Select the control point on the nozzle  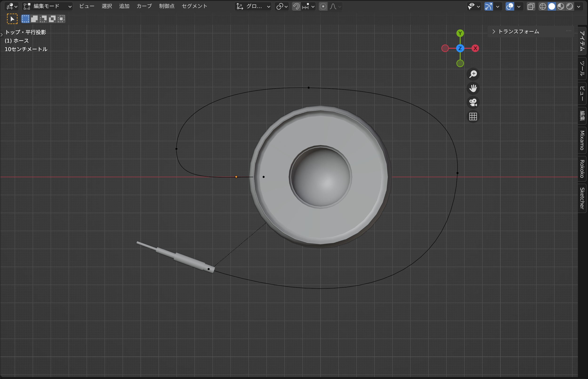[x=209, y=269]
